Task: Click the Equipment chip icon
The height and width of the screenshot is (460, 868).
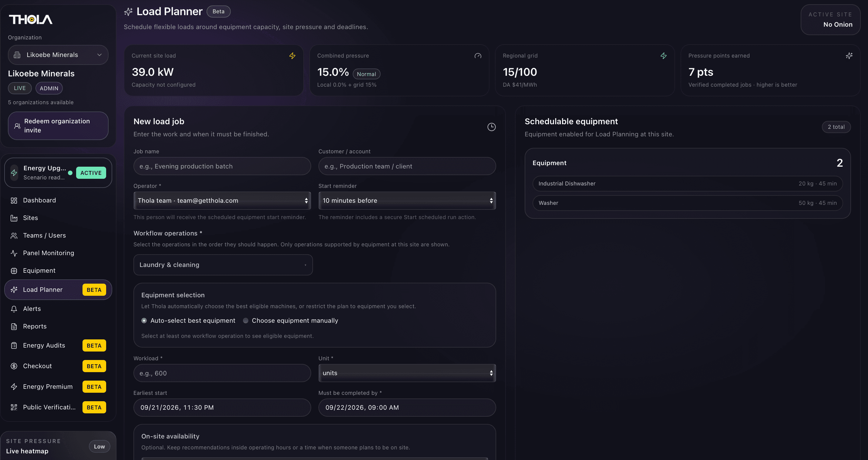Action: pyautogui.click(x=14, y=271)
